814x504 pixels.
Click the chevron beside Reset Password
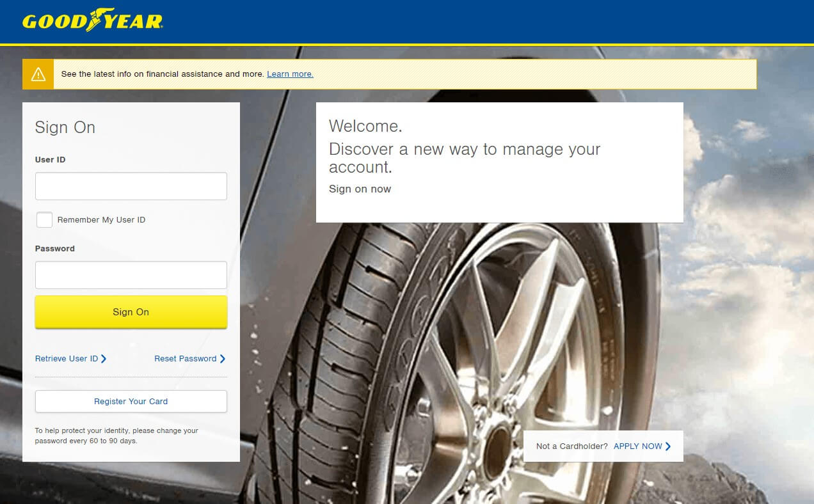(223, 359)
